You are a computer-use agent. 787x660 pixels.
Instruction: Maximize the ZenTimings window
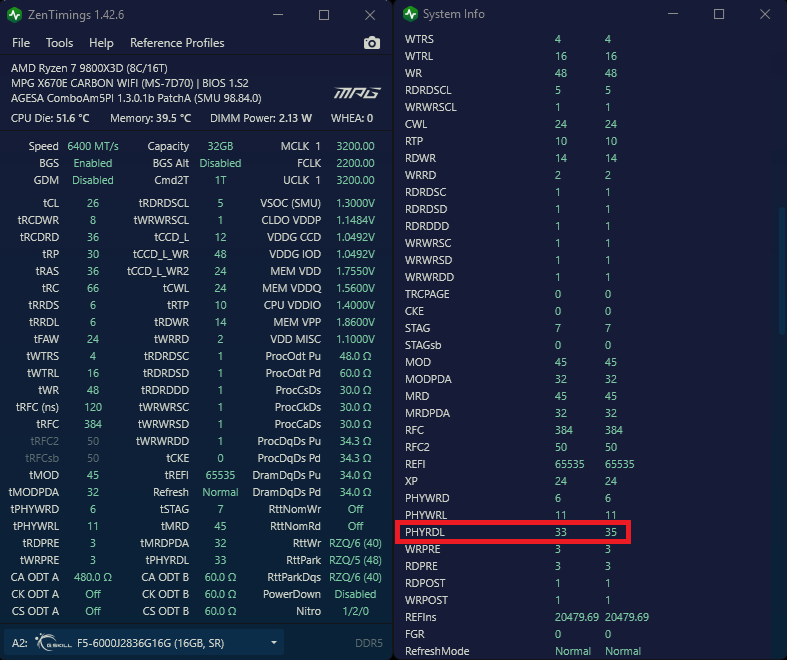[324, 15]
